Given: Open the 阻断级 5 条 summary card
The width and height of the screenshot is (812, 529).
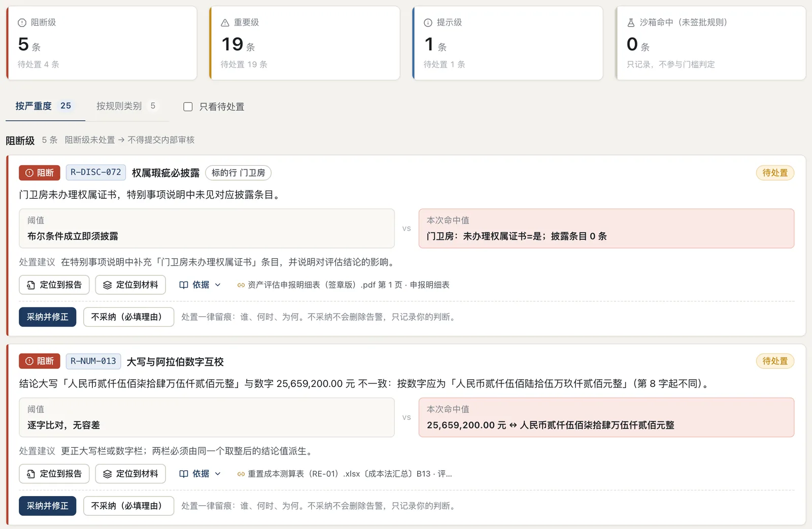Looking at the screenshot, I should tap(101, 43).
